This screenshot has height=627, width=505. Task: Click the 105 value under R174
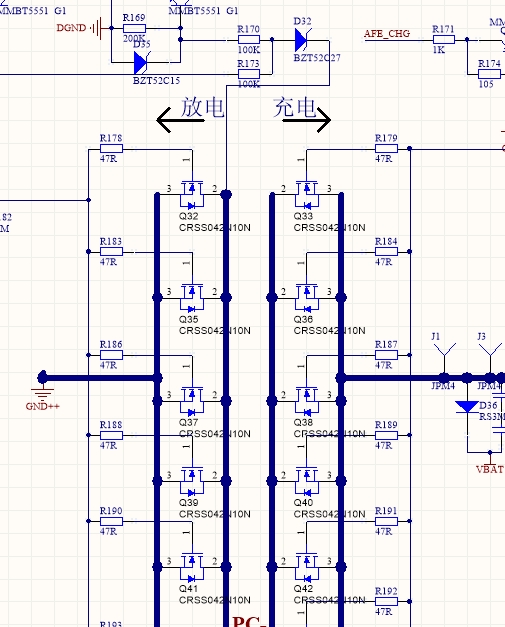pos(486,84)
